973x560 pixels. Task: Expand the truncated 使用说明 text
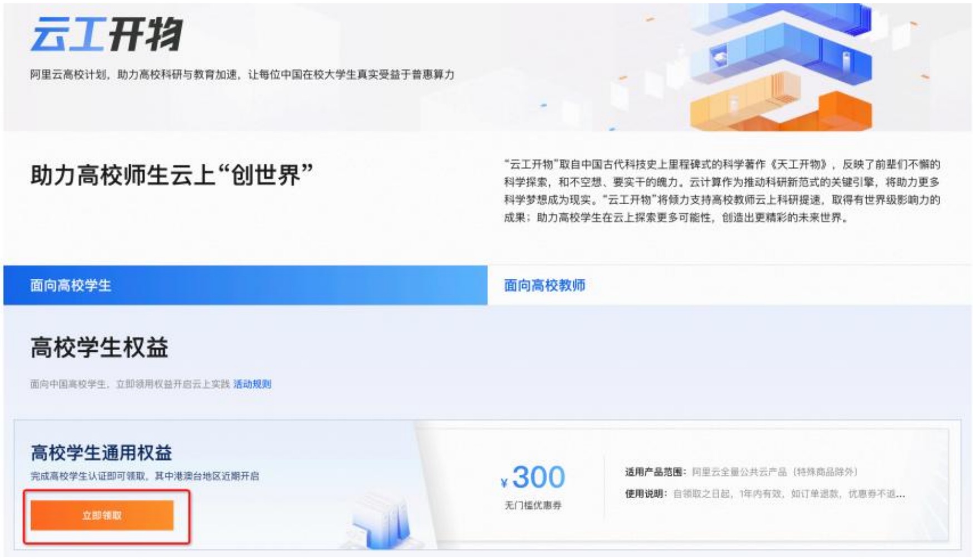(896, 494)
